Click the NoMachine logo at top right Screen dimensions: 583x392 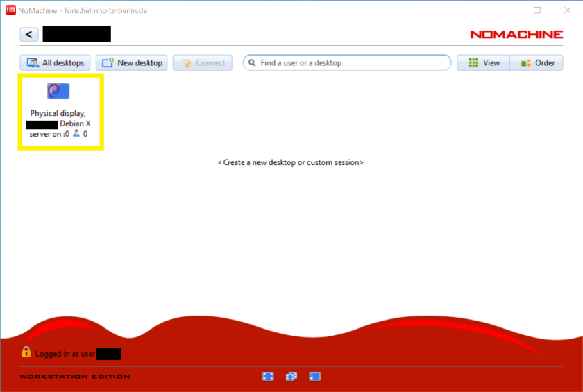click(516, 35)
